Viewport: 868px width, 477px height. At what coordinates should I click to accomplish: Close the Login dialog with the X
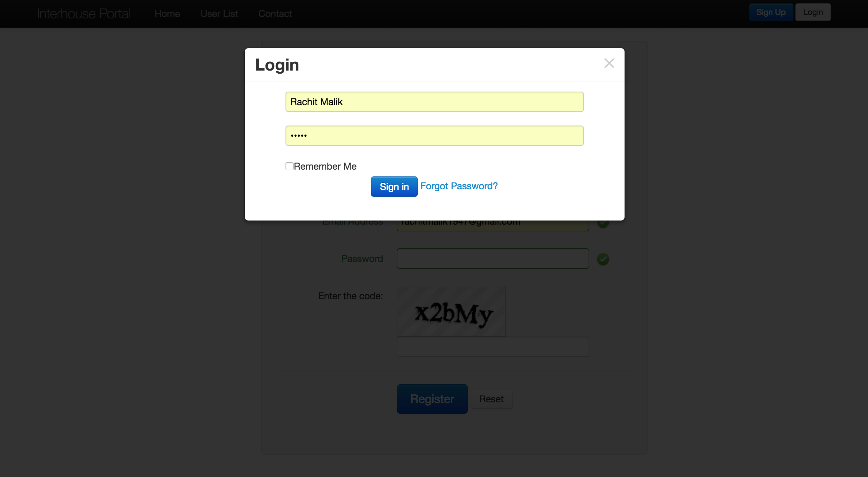point(609,63)
